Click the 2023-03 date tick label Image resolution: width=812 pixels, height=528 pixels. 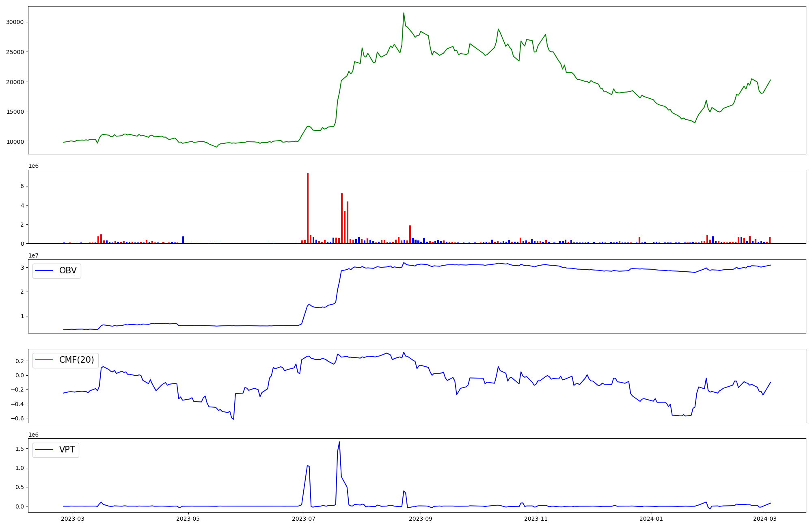click(73, 519)
